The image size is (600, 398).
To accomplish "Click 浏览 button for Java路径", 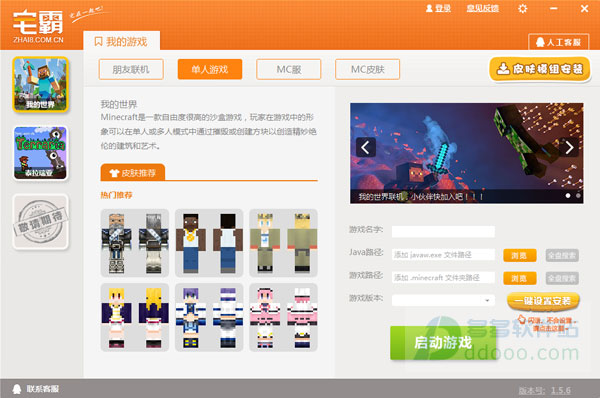I will pyautogui.click(x=520, y=255).
